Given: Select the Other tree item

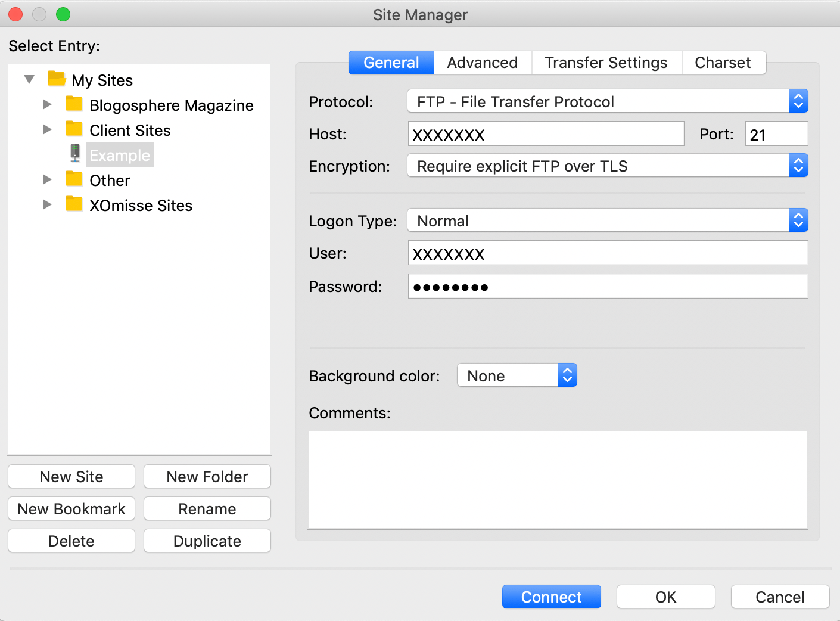Looking at the screenshot, I should (x=110, y=180).
